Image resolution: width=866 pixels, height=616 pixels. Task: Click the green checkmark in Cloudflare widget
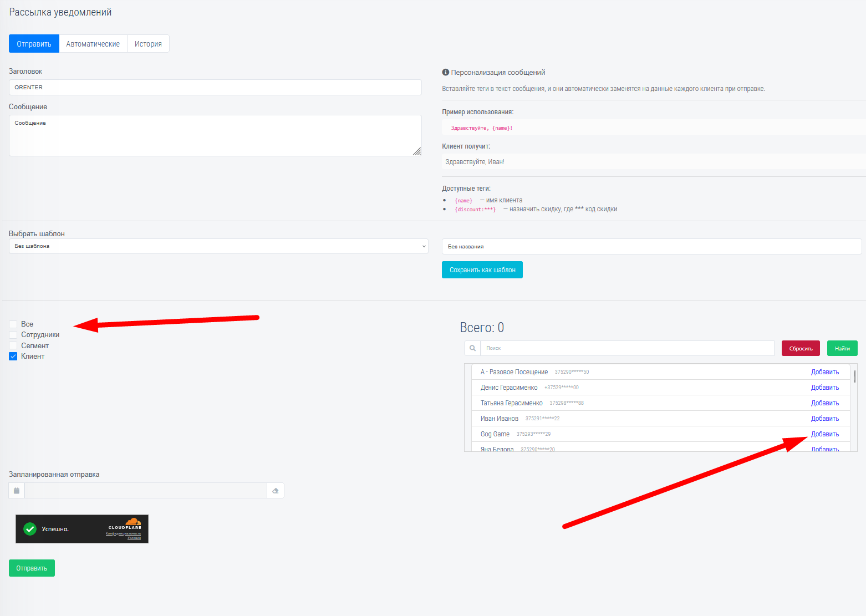point(30,529)
